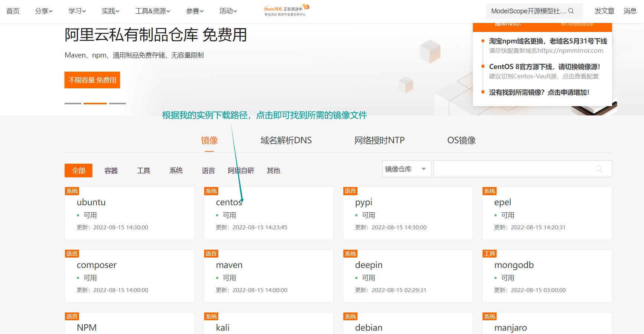Viewport: 644px width, 334px height.
Task: Click the 阿里云私有制品仓库 免费用 banner heading
Action: click(156, 35)
